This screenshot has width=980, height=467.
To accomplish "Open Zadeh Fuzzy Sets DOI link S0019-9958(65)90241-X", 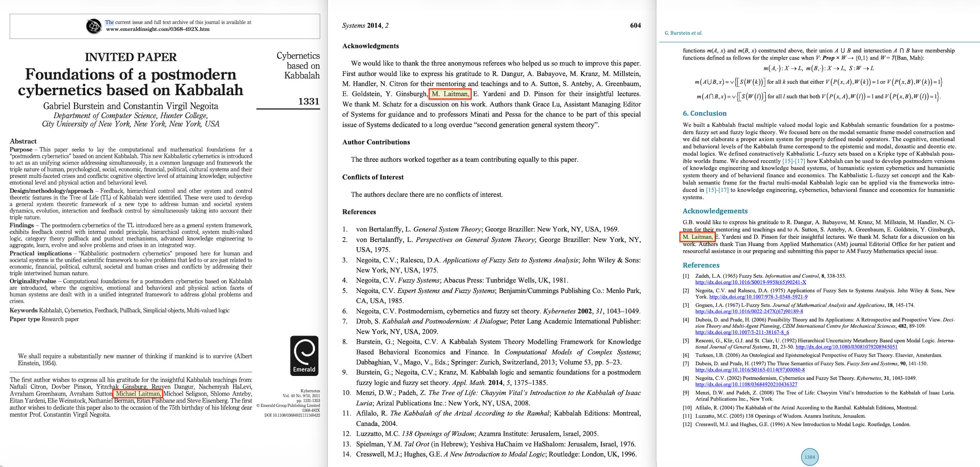I will [750, 282].
